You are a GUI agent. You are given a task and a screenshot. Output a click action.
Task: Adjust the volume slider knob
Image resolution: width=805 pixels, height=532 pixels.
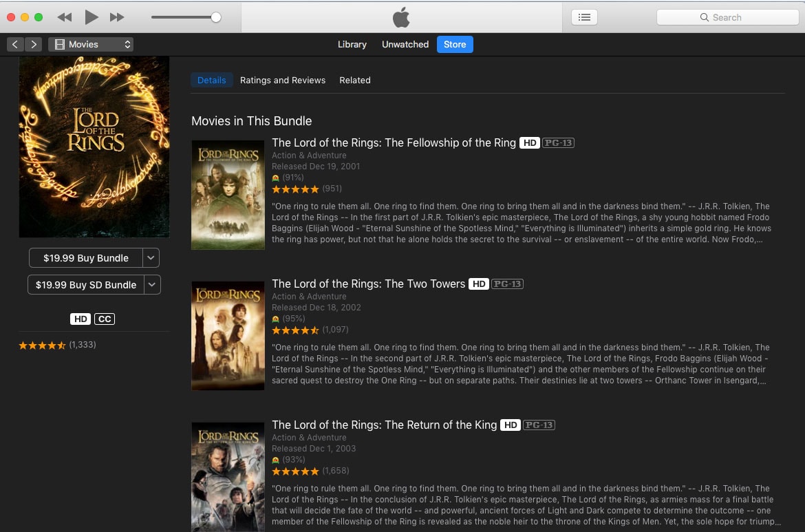click(216, 17)
